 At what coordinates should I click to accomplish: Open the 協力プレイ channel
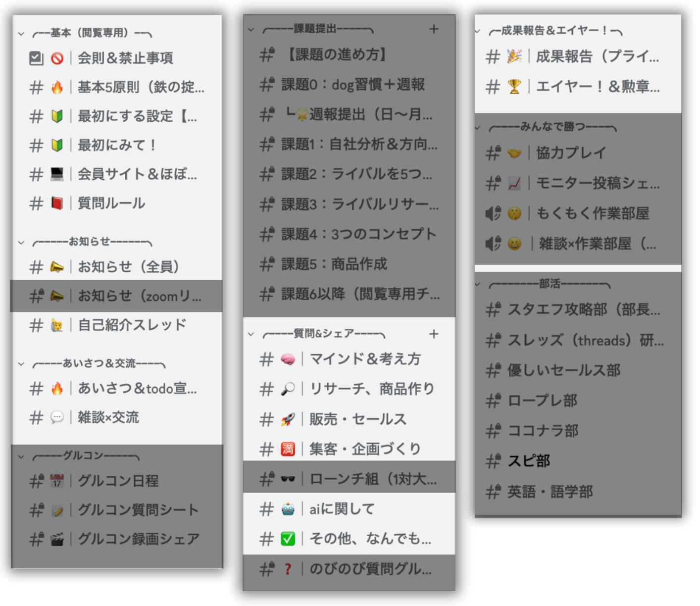click(571, 153)
